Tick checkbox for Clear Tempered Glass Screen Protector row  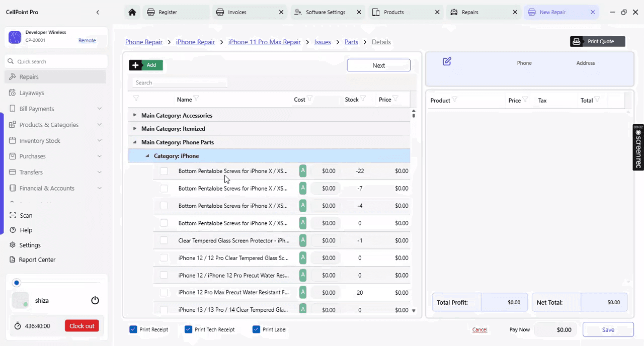(164, 240)
